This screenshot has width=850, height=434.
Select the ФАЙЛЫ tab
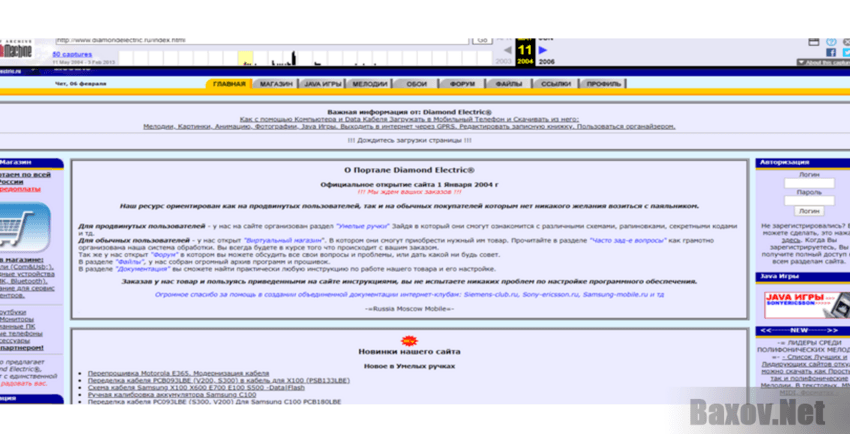coord(508,84)
